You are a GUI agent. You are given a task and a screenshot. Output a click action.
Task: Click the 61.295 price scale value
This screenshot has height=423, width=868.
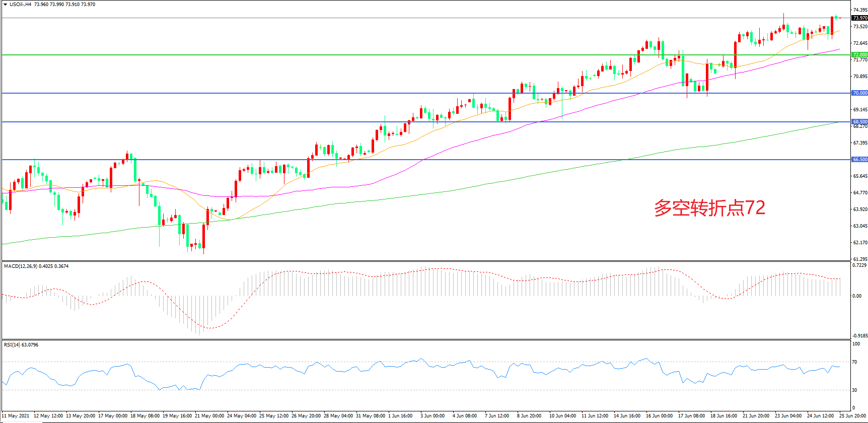tap(859, 259)
